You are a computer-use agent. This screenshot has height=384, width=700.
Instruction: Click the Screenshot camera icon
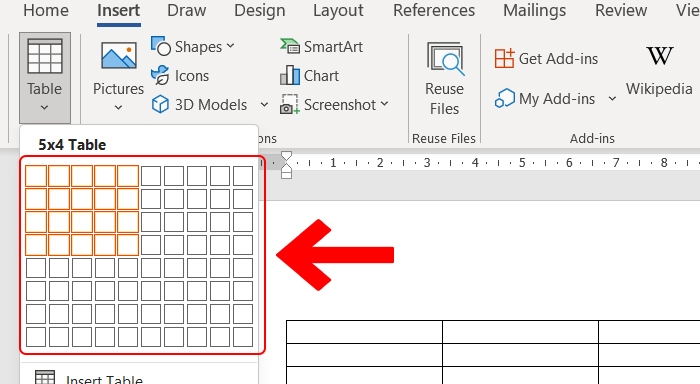(x=289, y=104)
